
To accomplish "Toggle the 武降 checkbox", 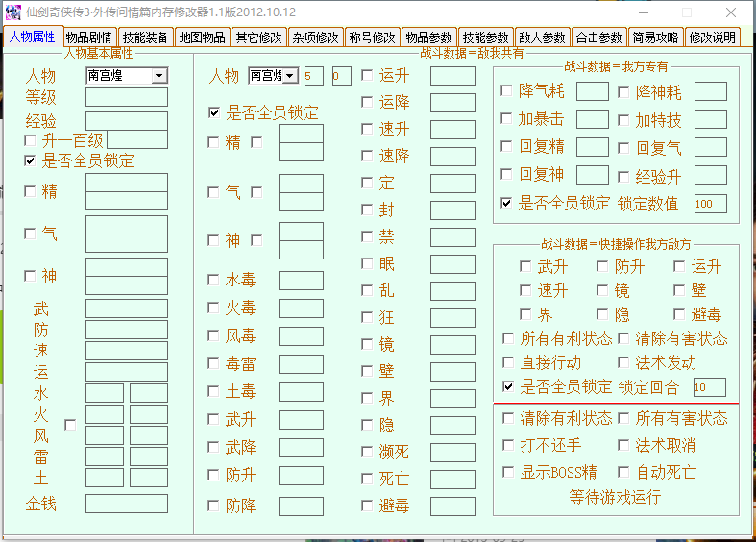I will (x=213, y=447).
